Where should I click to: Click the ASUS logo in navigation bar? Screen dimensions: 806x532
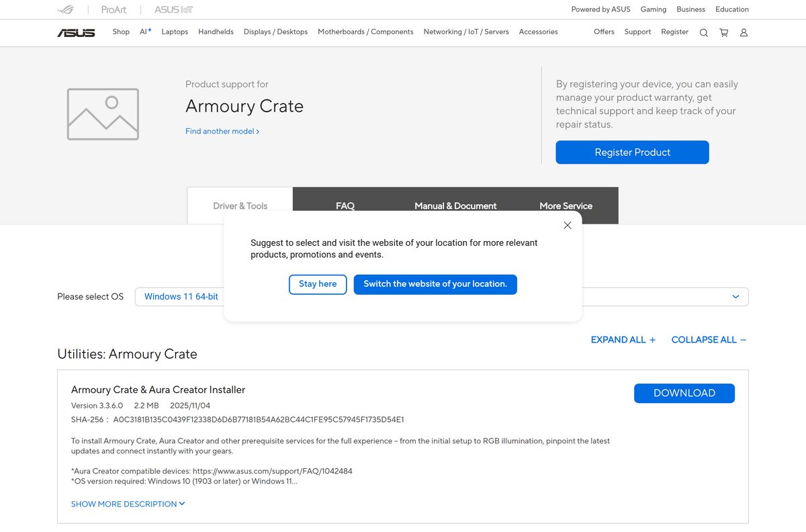(76, 32)
